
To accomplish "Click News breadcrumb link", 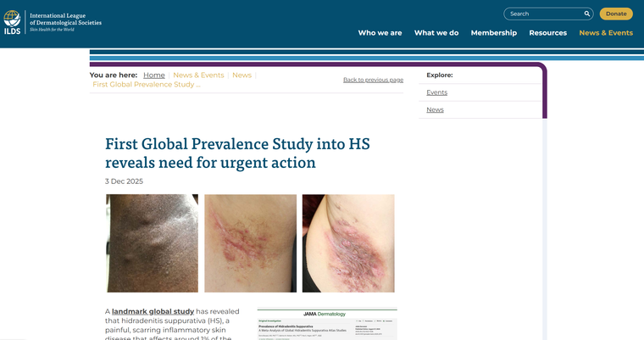I will (x=241, y=75).
